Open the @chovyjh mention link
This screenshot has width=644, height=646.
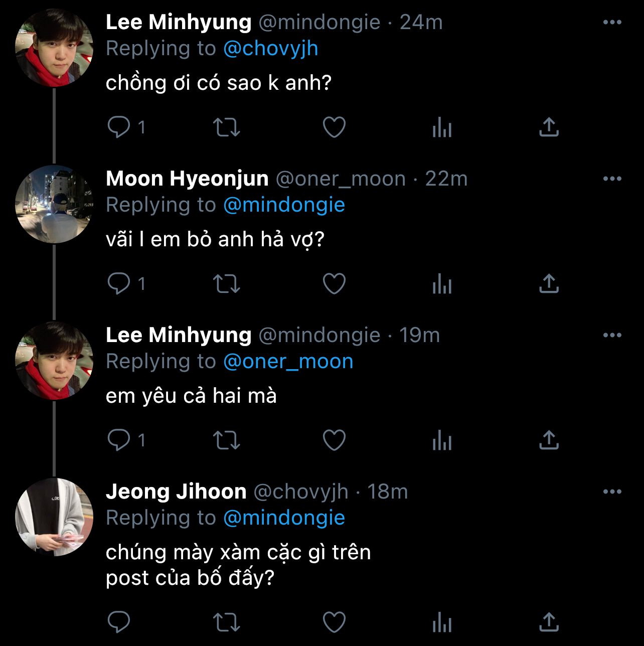(270, 49)
